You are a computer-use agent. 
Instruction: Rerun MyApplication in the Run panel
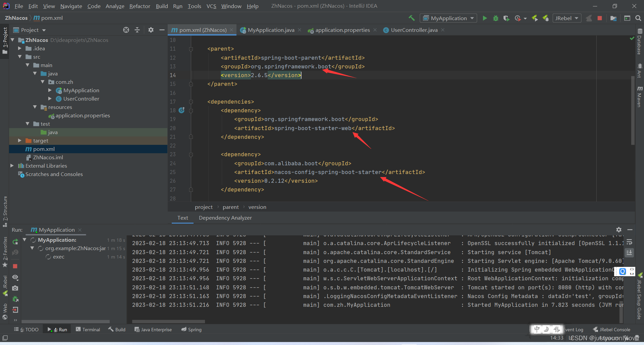click(x=15, y=242)
